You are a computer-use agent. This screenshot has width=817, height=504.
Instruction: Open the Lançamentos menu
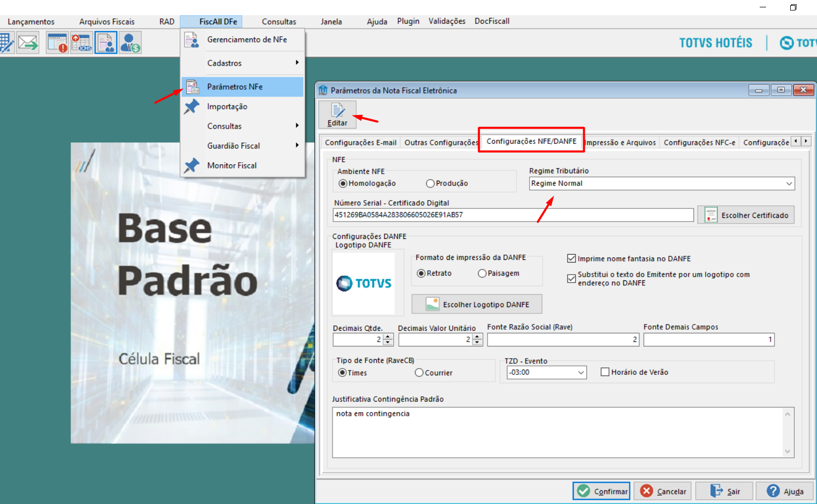(x=31, y=22)
